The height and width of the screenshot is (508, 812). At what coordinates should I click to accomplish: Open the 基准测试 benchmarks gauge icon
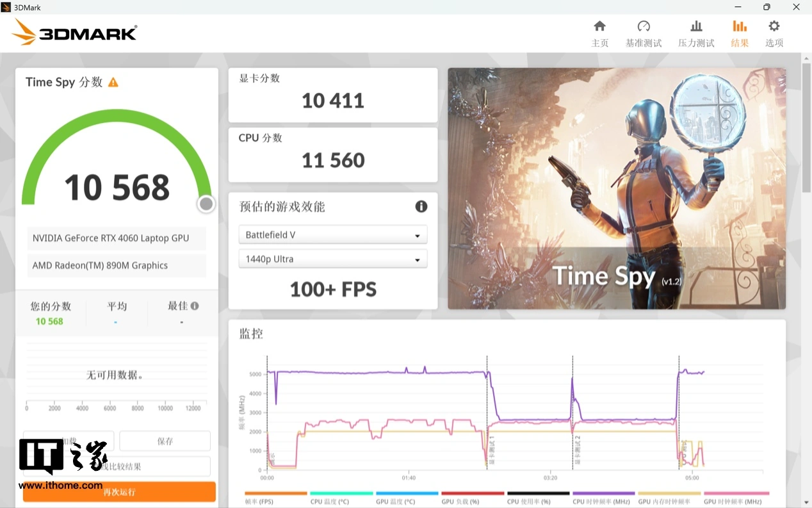pyautogui.click(x=644, y=26)
